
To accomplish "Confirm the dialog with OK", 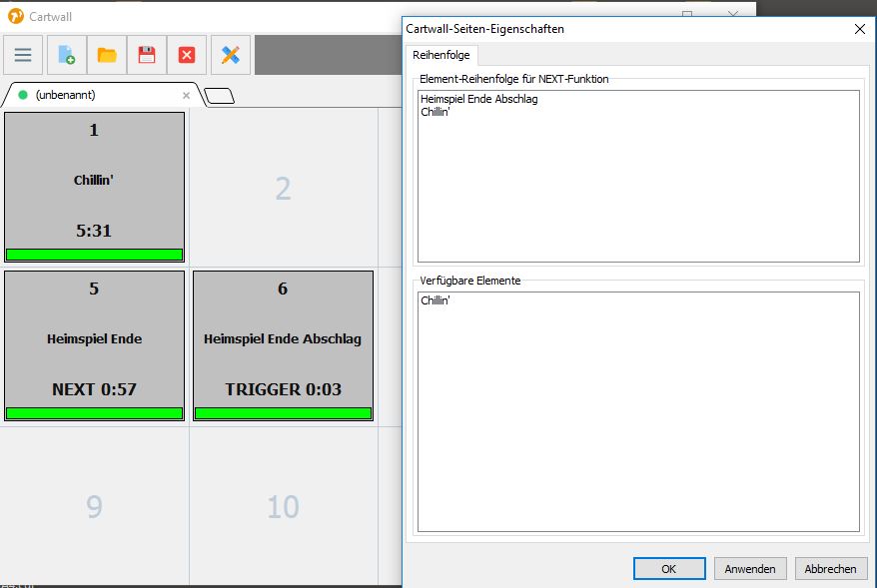I will tap(668, 569).
